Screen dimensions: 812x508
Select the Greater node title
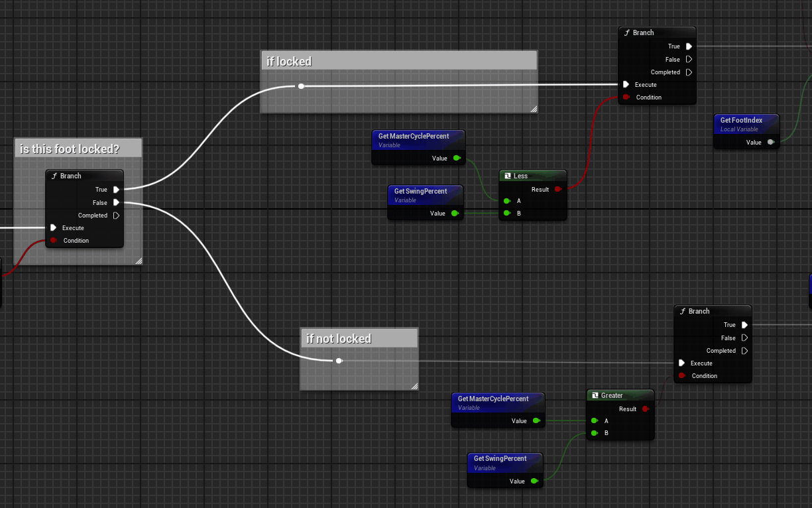point(612,395)
